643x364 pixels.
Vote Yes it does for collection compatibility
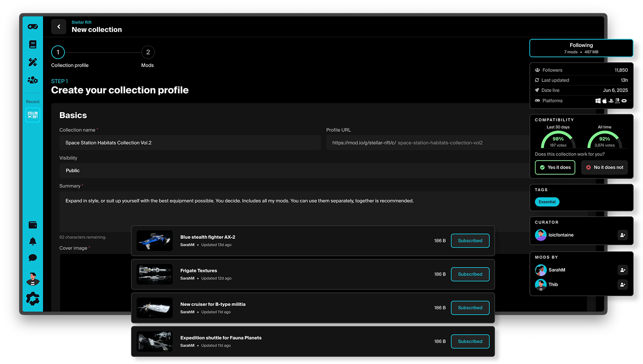coord(555,167)
